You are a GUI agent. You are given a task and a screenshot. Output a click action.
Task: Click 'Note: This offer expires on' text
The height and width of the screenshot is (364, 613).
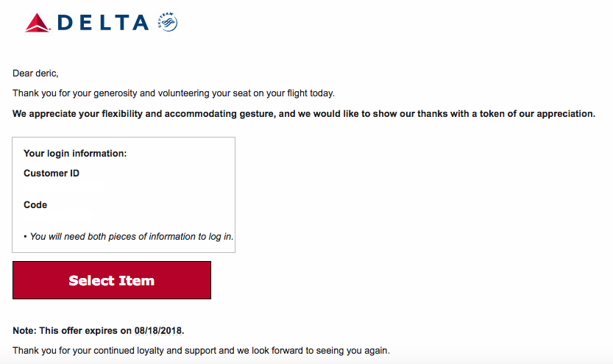point(72,330)
